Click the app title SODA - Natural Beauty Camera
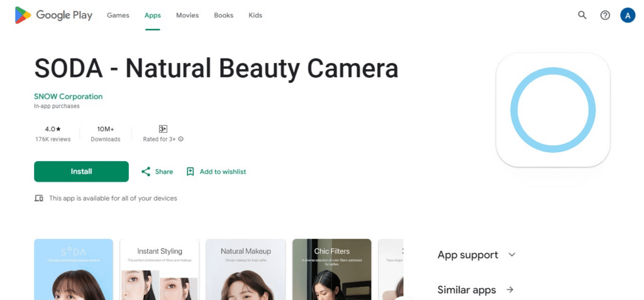 pyautogui.click(x=216, y=69)
